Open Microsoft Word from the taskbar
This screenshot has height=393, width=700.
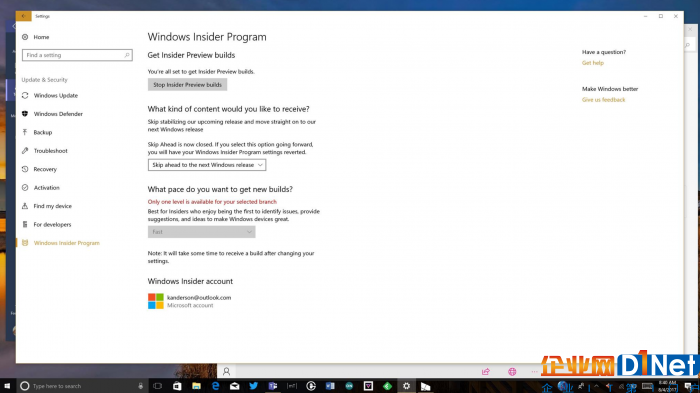(330, 386)
